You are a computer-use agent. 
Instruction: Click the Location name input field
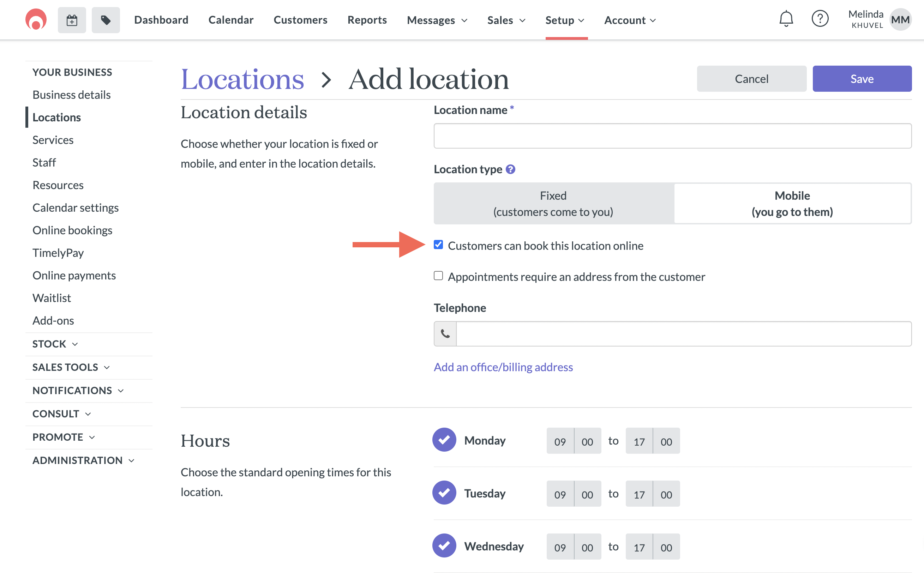tap(672, 136)
